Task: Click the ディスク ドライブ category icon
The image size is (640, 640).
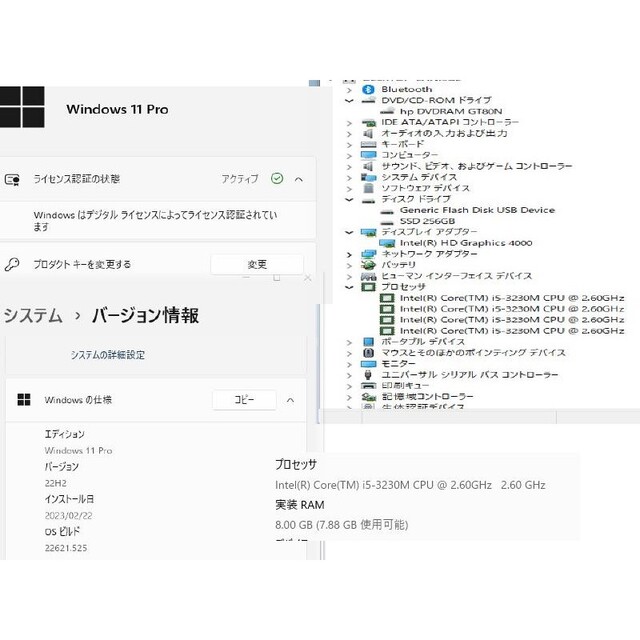Action: 368,200
